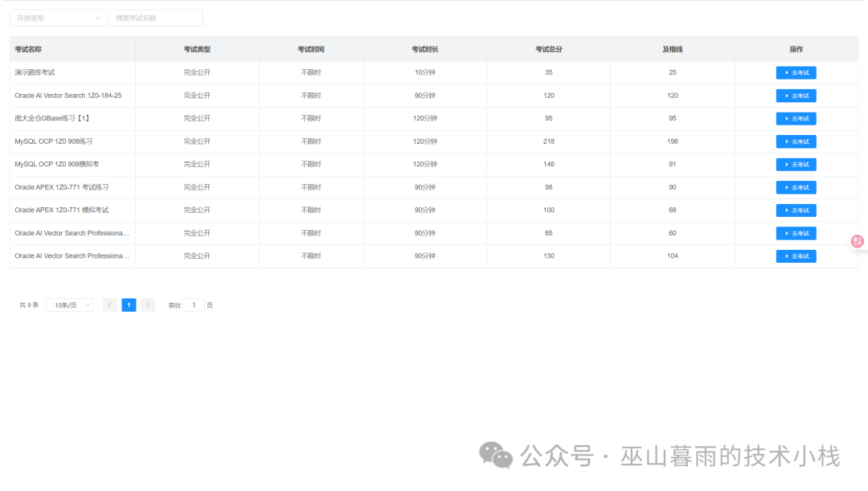Start the 演示题库考试 exam
868x491 pixels.
796,72
